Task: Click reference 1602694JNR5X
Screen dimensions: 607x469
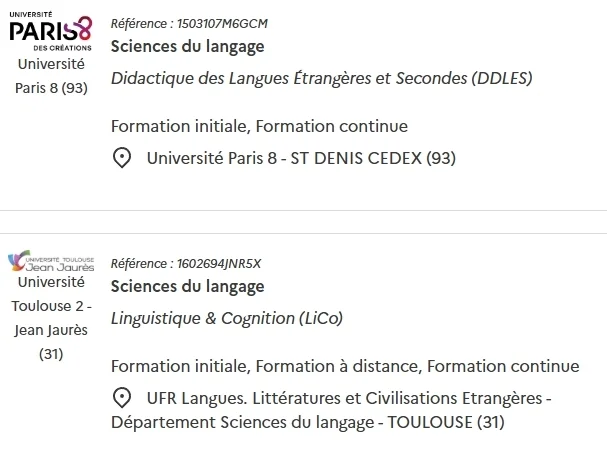Action: 186,264
